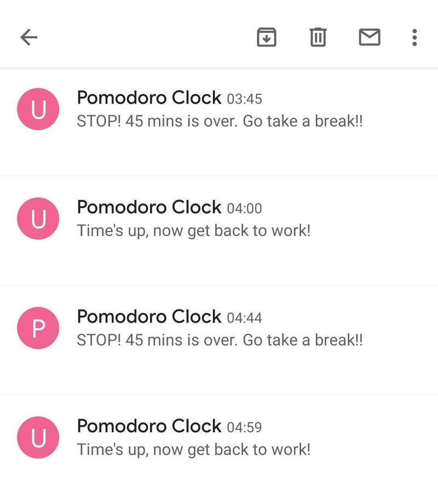This screenshot has width=438, height=504.
Task: Tap the U avatar on 04:59 message
Action: (38, 438)
